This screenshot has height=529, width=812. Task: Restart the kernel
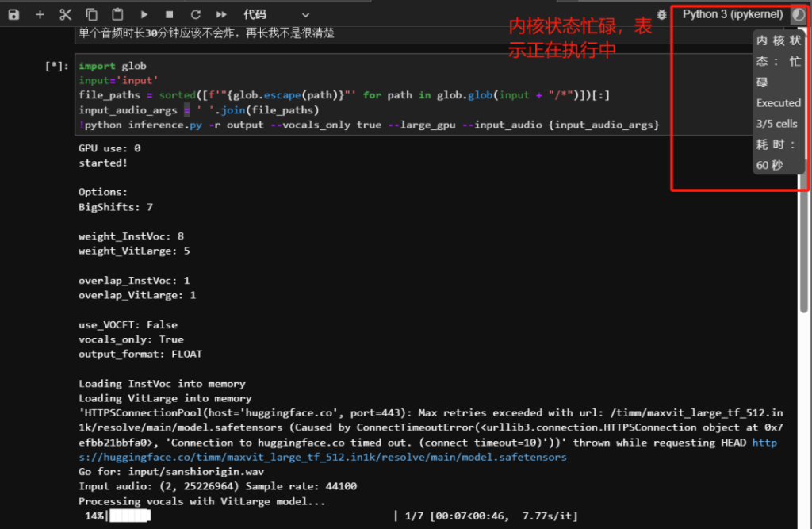(195, 14)
